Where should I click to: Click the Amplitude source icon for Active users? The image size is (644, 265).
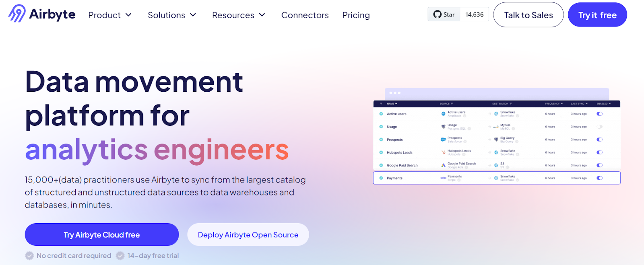click(x=443, y=114)
